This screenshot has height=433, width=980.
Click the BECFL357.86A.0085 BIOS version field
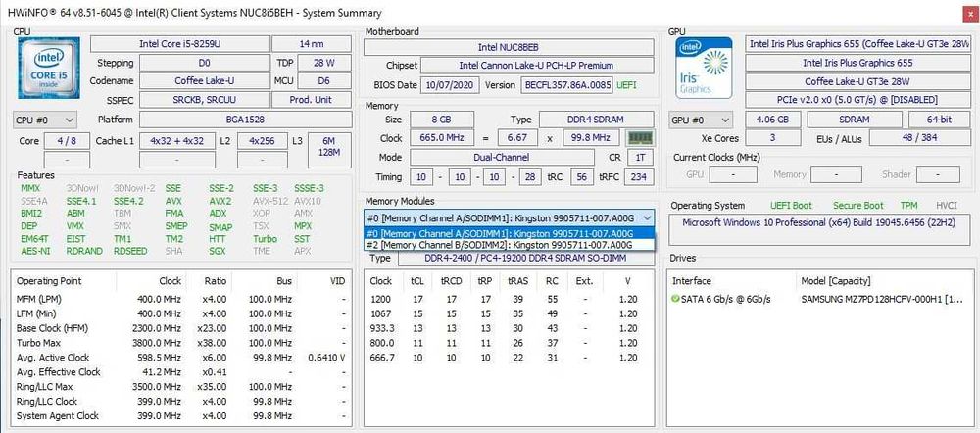[x=566, y=85]
